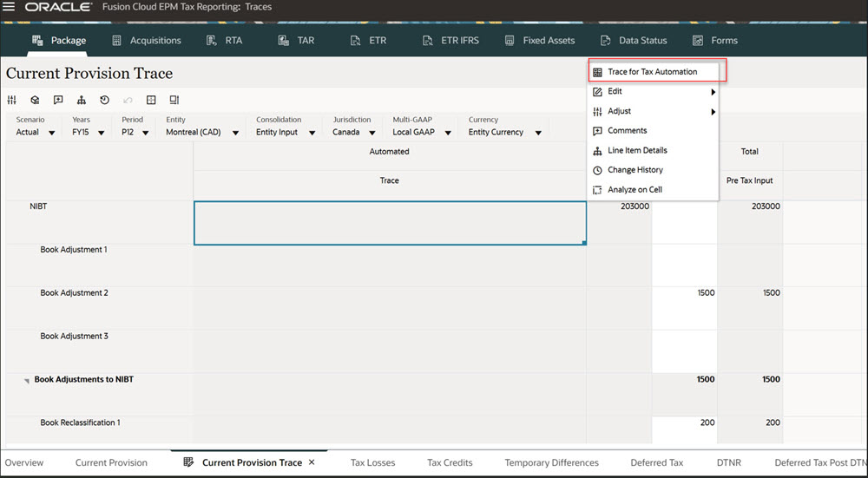This screenshot has width=868, height=478.
Task: Click the ETR tab icon
Action: pos(355,41)
